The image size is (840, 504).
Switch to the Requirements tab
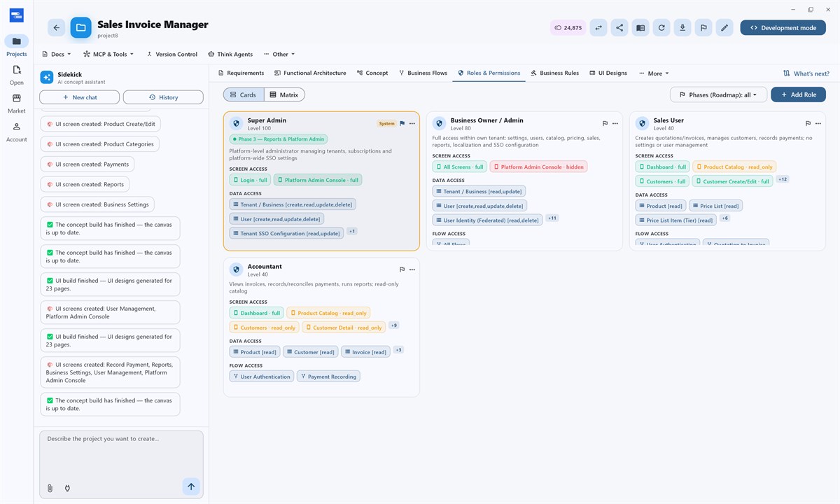pyautogui.click(x=241, y=73)
